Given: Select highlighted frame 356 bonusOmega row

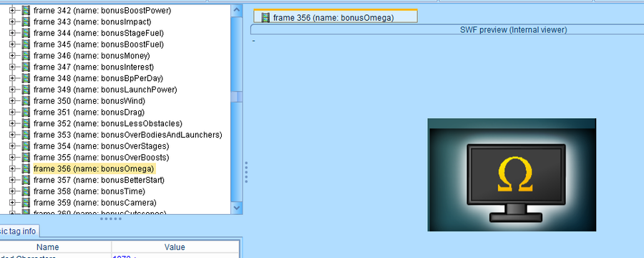Looking at the screenshot, I should (94, 168).
